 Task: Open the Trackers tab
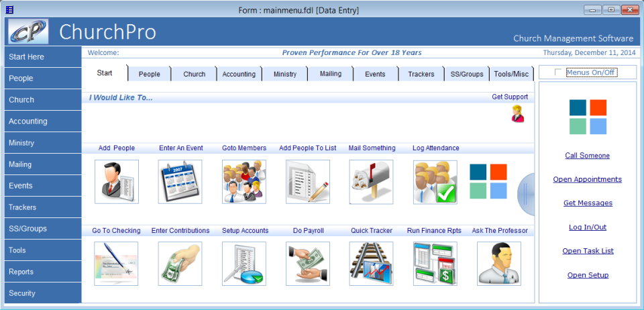click(x=421, y=74)
